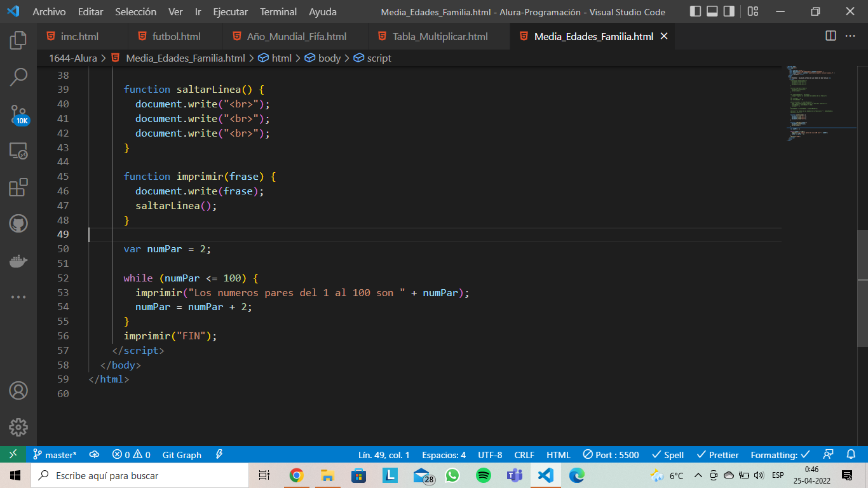The width and height of the screenshot is (868, 488).
Task: Close the Media_Edades_Familia.html tab
Action: 664,36
